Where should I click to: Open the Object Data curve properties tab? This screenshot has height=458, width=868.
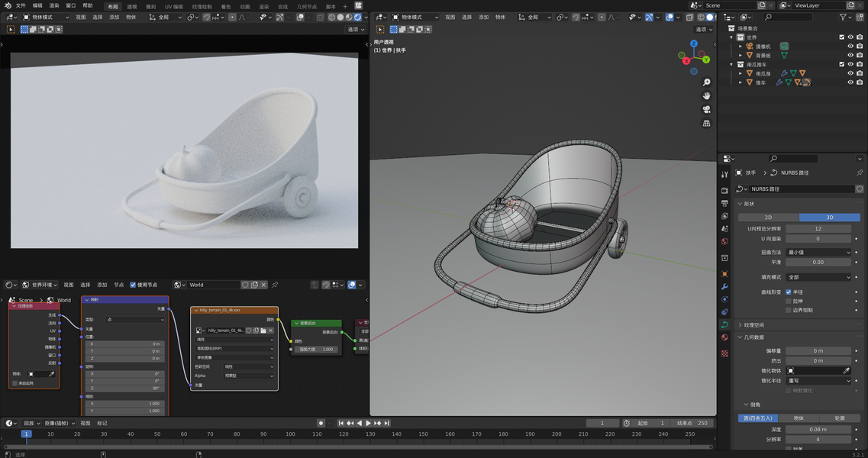[724, 325]
